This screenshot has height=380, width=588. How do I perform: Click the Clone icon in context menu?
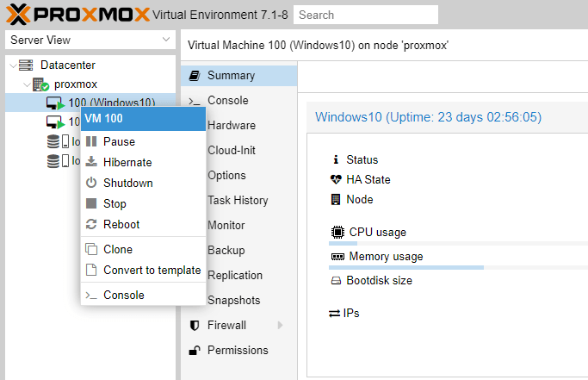(x=91, y=249)
